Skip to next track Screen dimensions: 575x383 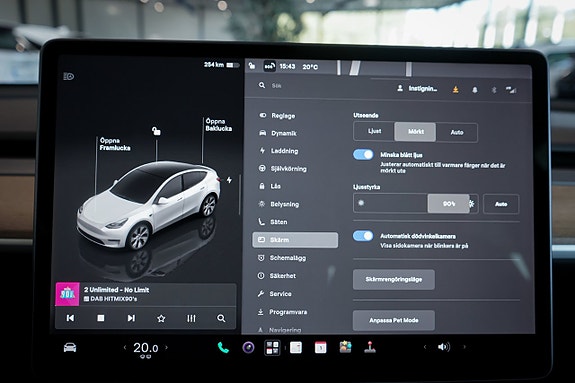(x=131, y=318)
